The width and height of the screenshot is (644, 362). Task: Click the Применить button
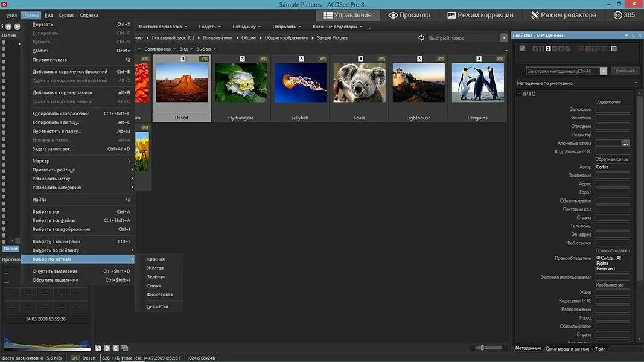(625, 71)
